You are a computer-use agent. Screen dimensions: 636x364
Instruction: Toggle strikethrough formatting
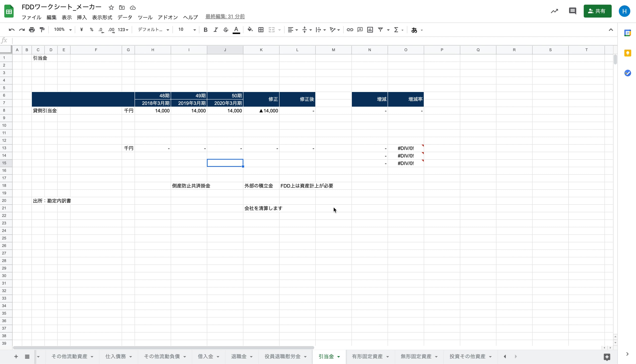coord(226,30)
